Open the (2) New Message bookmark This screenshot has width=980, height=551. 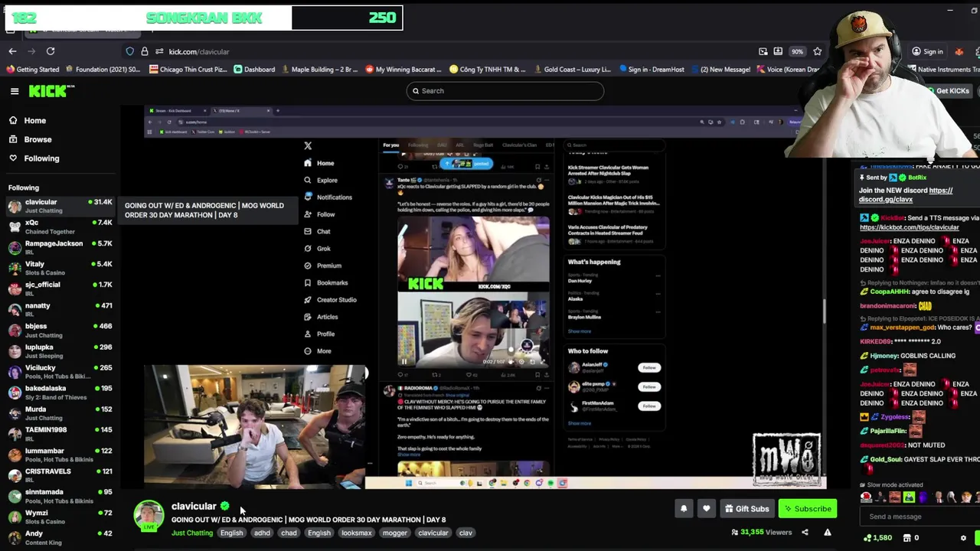pos(720,70)
